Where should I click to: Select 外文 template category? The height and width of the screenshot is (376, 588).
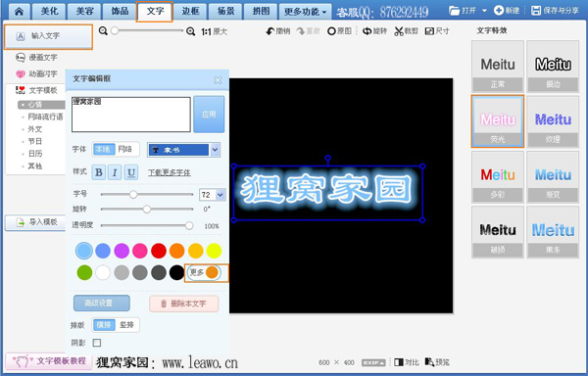(x=35, y=129)
